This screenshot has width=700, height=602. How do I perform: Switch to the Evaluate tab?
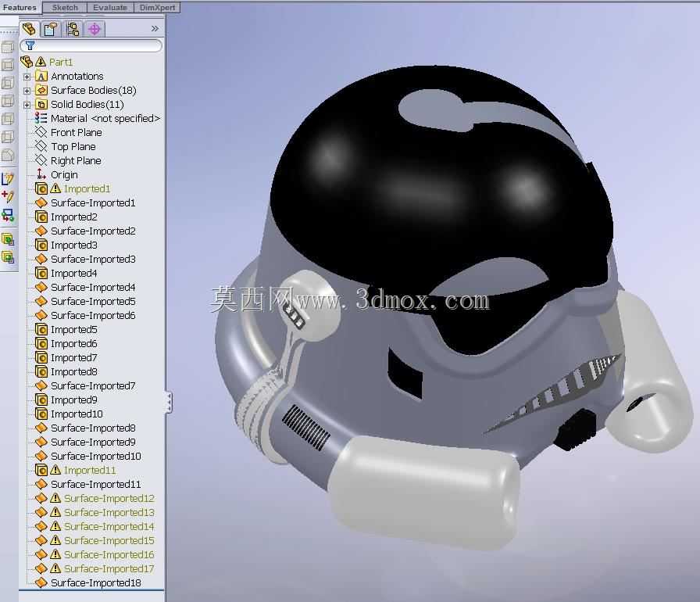click(x=110, y=8)
